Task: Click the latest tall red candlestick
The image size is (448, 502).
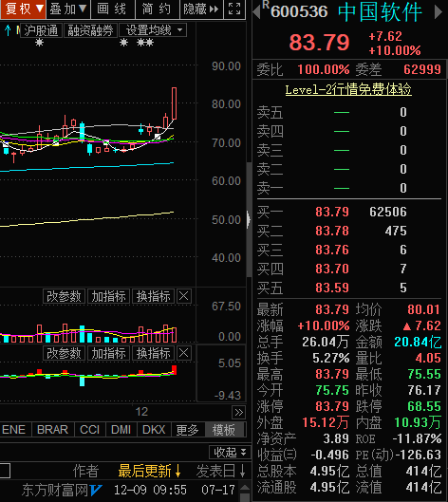Action: click(174, 103)
